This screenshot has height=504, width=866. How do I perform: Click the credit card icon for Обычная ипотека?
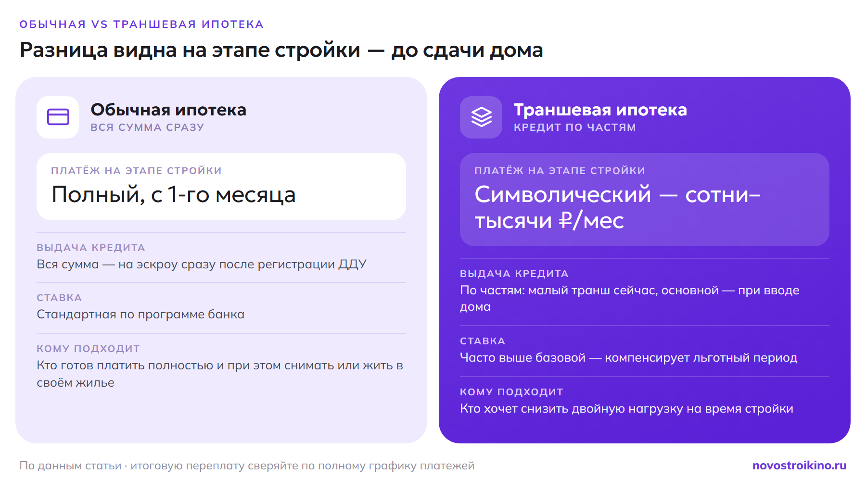coord(58,117)
